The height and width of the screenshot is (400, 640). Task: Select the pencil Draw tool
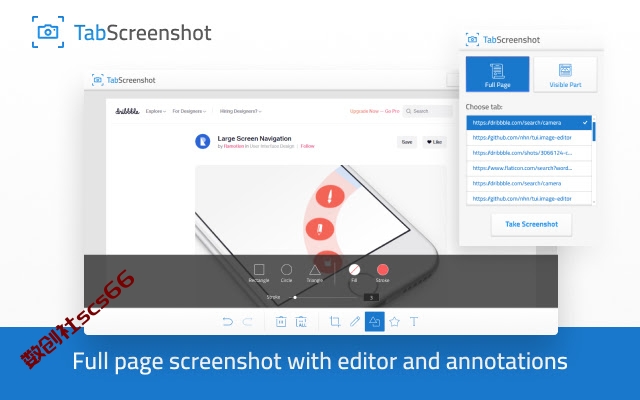coord(355,322)
